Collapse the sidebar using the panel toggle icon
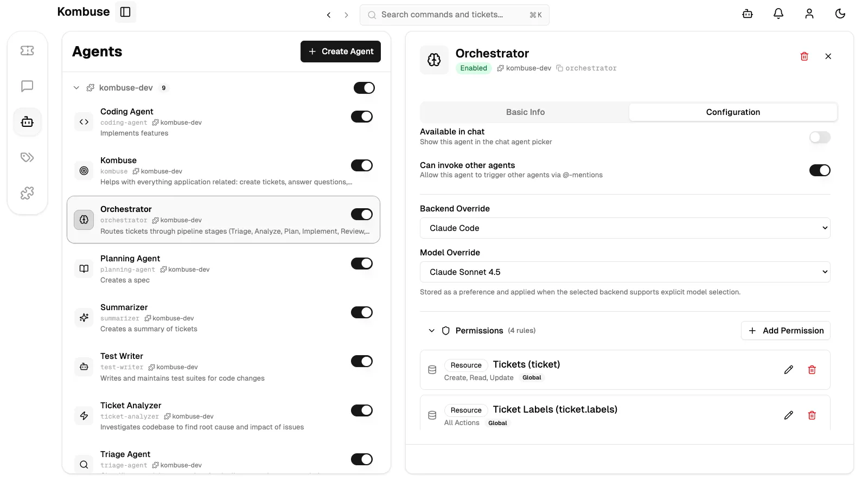The image size is (868, 488). tap(125, 11)
